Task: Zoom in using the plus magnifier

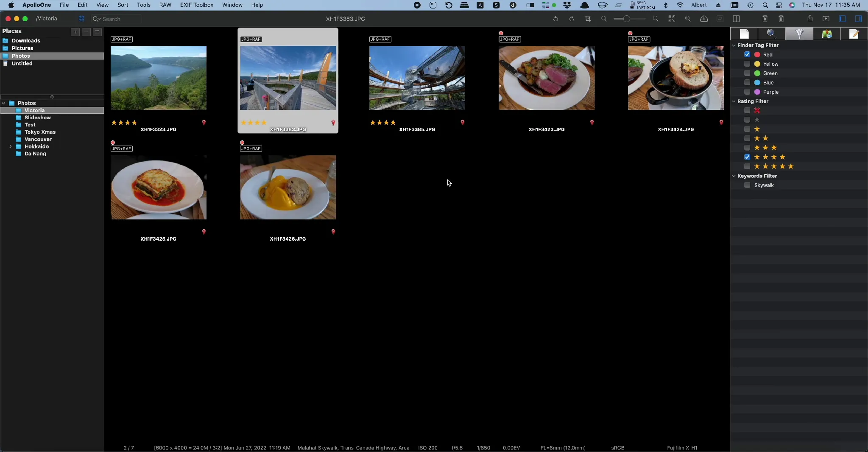Action: [x=656, y=19]
